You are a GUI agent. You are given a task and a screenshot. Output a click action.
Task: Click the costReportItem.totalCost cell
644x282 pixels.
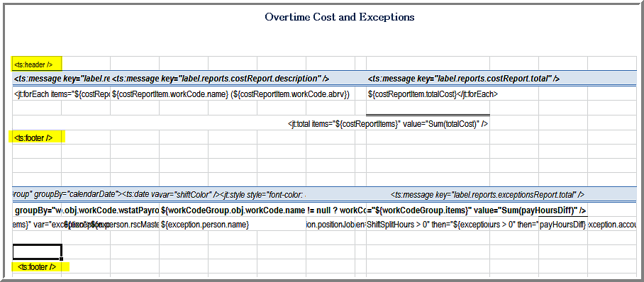tap(433, 94)
